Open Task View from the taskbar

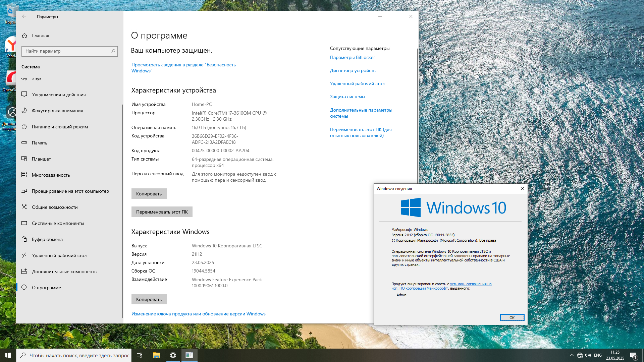[140, 355]
